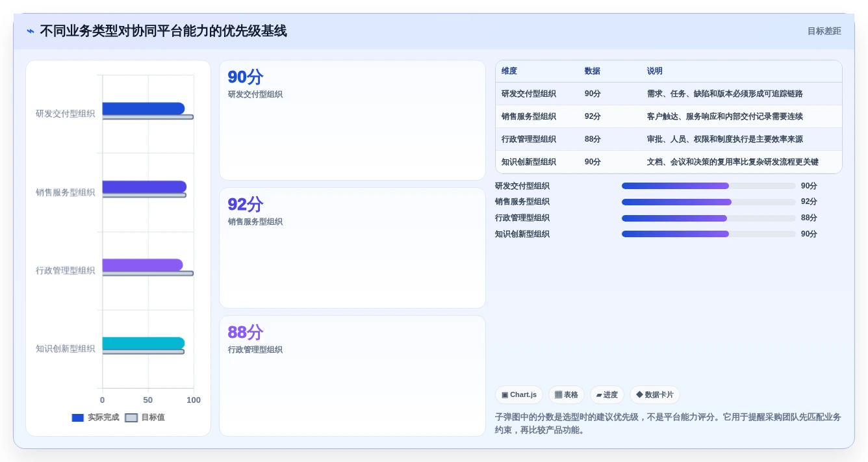The image size is (868, 462).
Task: Open the 92分 销售服务型组织 data card
Action: click(x=352, y=248)
